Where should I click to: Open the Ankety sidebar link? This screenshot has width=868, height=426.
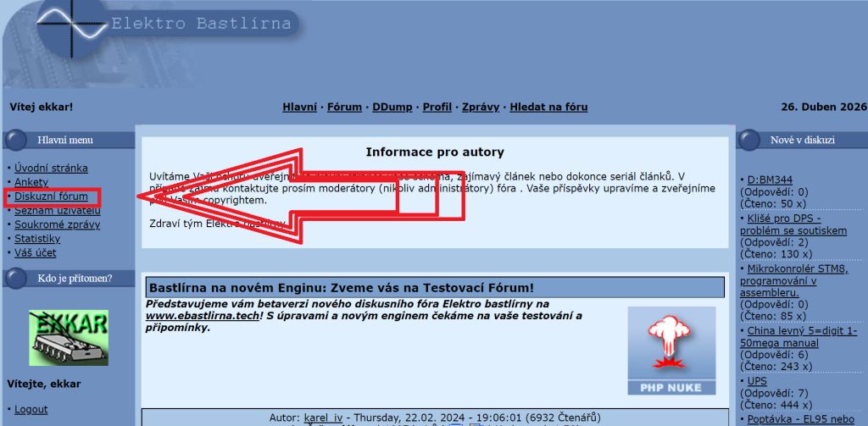31,182
